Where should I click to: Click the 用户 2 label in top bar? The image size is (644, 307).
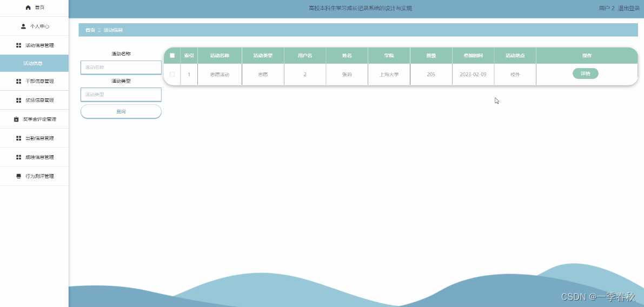pos(607,8)
